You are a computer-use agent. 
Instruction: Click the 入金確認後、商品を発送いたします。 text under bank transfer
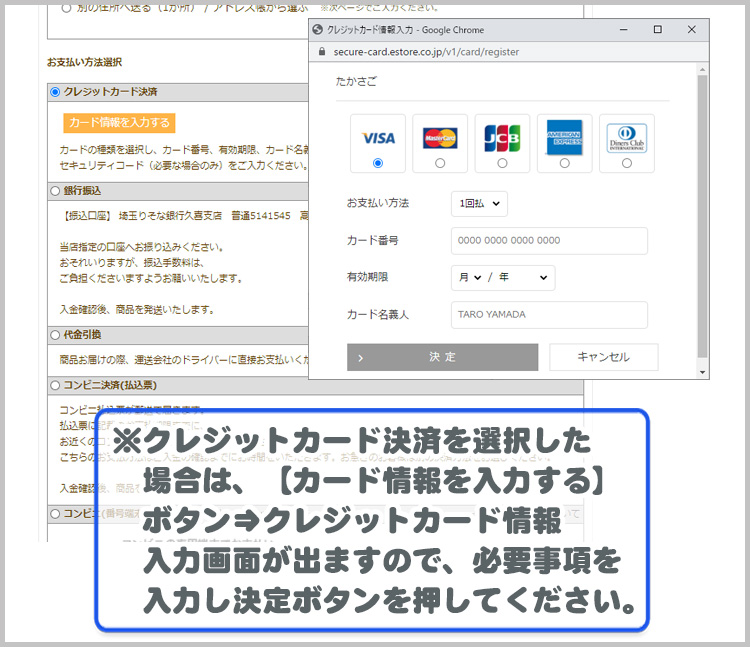point(137,310)
